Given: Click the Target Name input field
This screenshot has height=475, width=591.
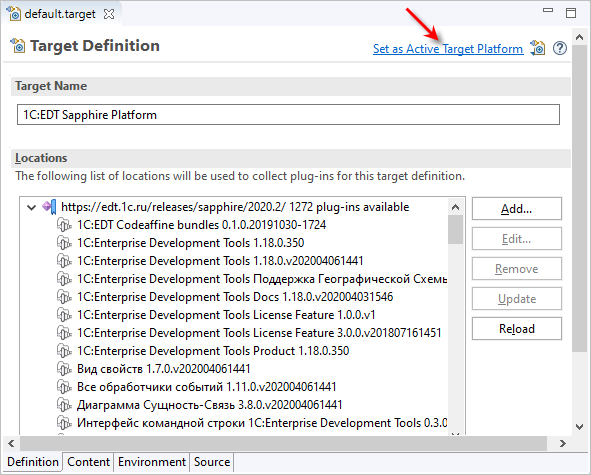Looking at the screenshot, I should pyautogui.click(x=288, y=115).
